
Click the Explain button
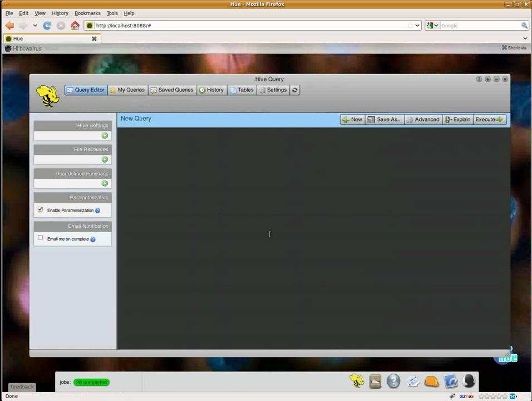tap(457, 120)
